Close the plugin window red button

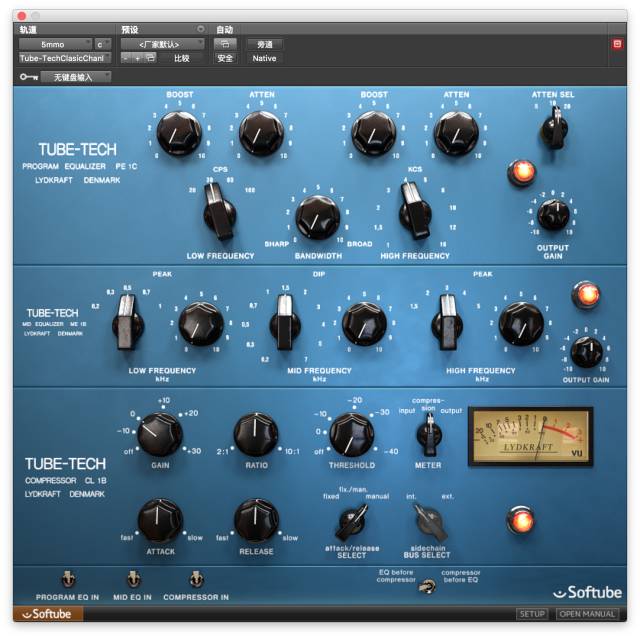click(22, 16)
